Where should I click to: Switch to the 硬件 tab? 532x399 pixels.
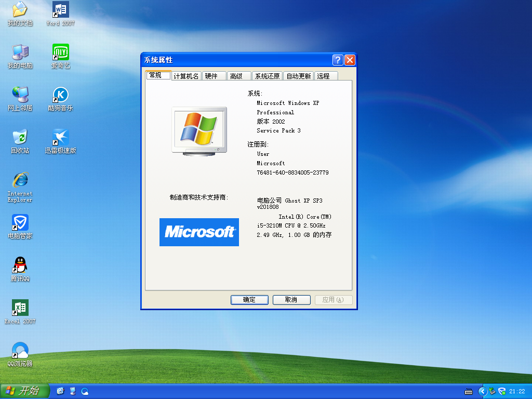click(x=214, y=76)
